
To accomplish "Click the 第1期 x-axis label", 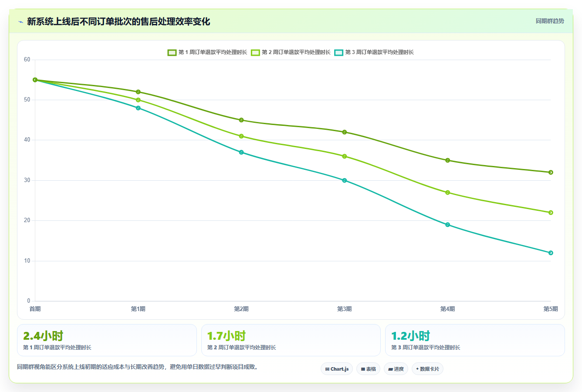I will point(138,309).
